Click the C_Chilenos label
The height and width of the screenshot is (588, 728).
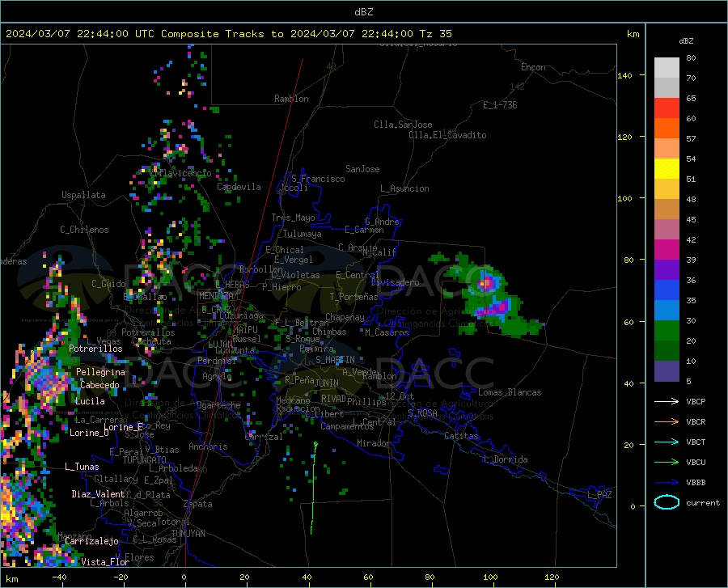click(84, 229)
